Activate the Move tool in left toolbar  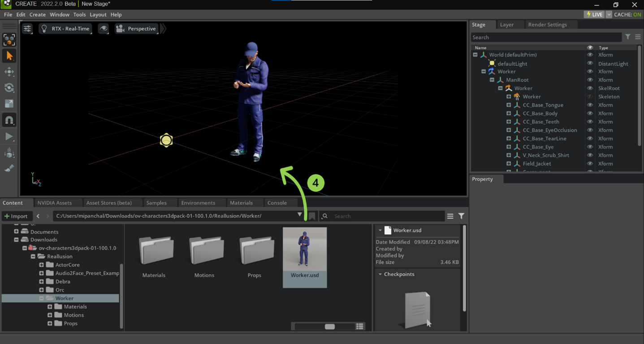9,72
